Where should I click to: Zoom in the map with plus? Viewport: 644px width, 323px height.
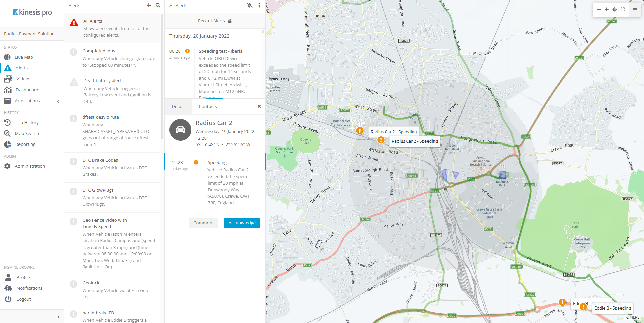[x=607, y=9]
